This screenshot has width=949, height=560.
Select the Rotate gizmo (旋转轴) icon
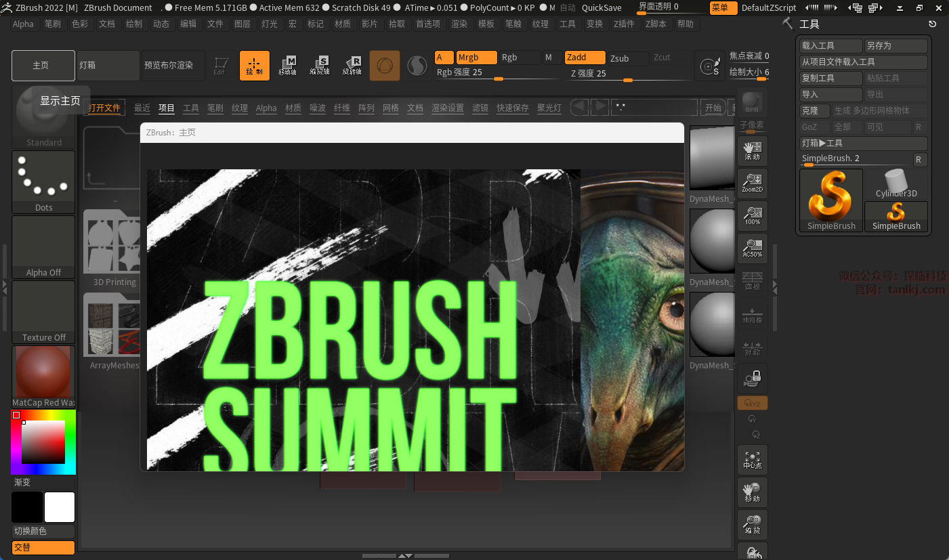(x=352, y=66)
